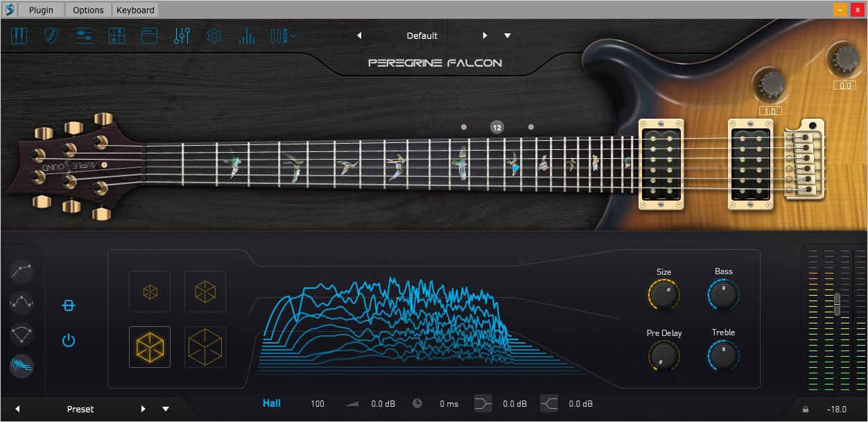
Task: Click the level ramp icon
Action: tap(353, 404)
